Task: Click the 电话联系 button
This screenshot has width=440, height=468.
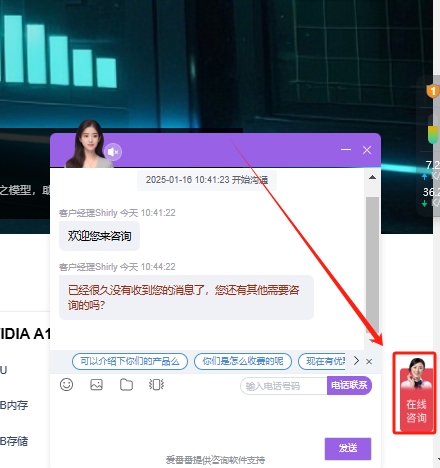Action: 349,386
